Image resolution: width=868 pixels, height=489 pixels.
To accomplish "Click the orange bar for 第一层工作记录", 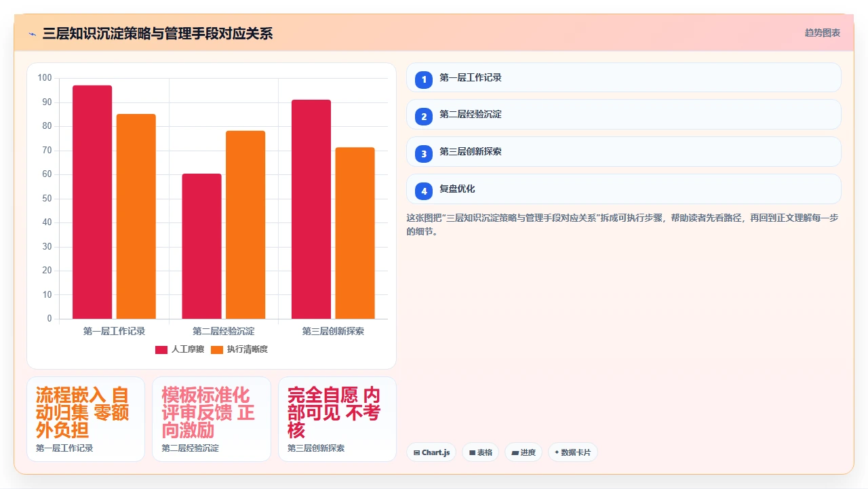I will [136, 216].
